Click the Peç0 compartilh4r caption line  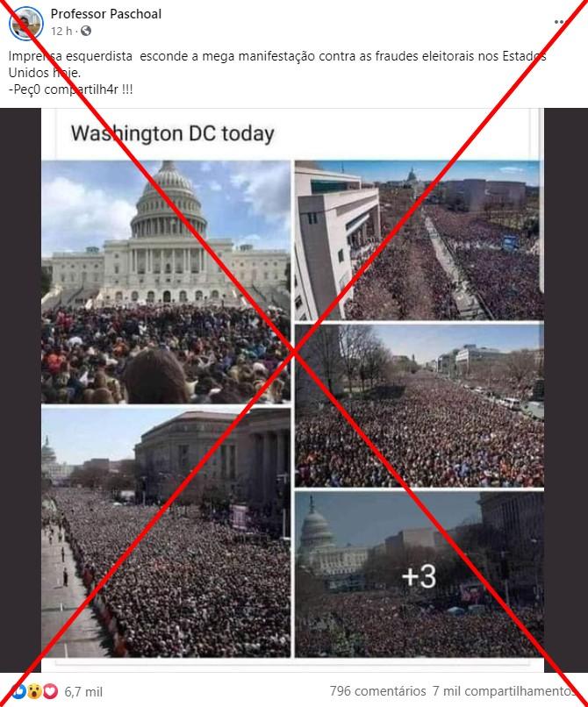(x=71, y=89)
